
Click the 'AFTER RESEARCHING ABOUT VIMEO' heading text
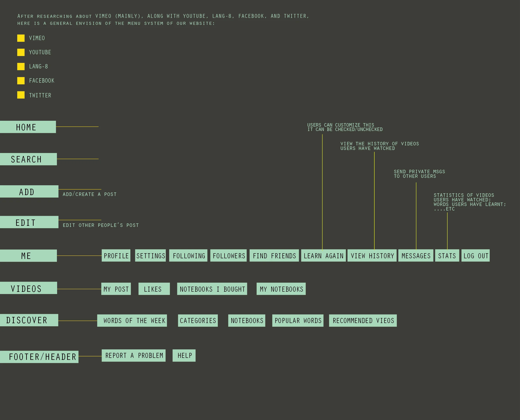pyautogui.click(x=163, y=16)
